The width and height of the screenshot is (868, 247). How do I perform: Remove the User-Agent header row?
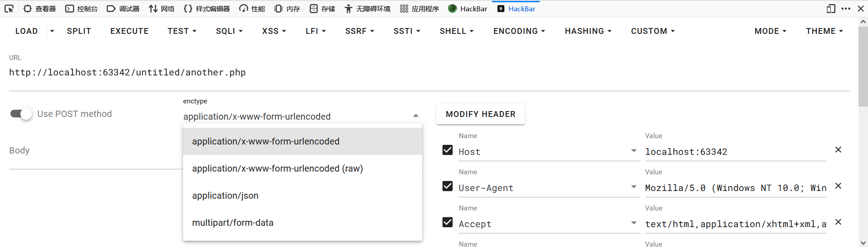pos(838,186)
